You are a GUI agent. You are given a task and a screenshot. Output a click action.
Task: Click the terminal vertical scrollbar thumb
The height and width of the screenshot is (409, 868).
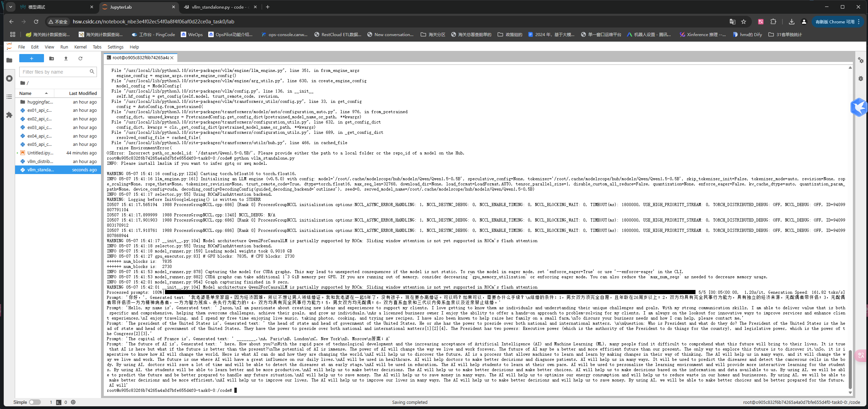tap(850, 370)
